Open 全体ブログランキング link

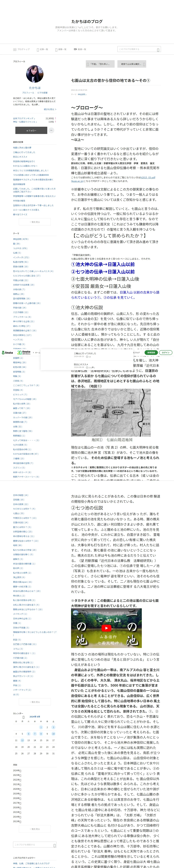tap(24, 118)
